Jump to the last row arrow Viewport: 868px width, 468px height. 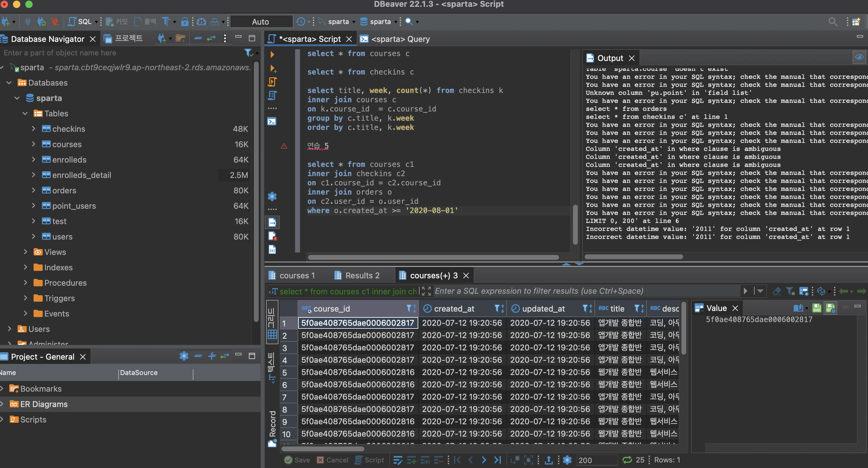[497, 460]
